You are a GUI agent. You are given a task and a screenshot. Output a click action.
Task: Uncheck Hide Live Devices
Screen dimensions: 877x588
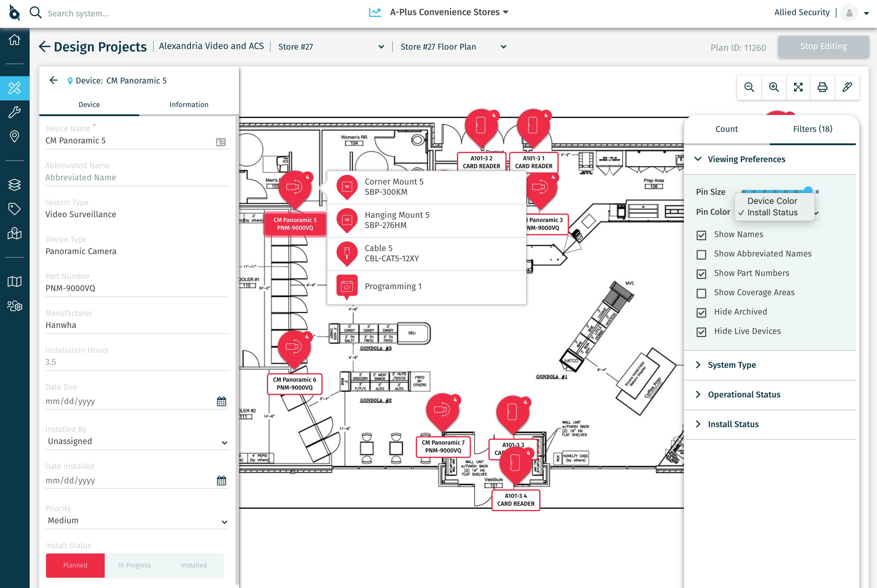pyautogui.click(x=701, y=332)
